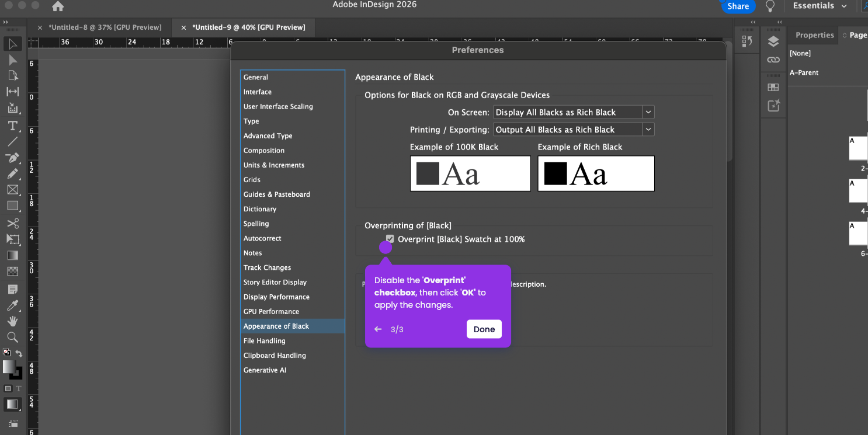Select Dictionary category
868x435 pixels.
point(293,208)
